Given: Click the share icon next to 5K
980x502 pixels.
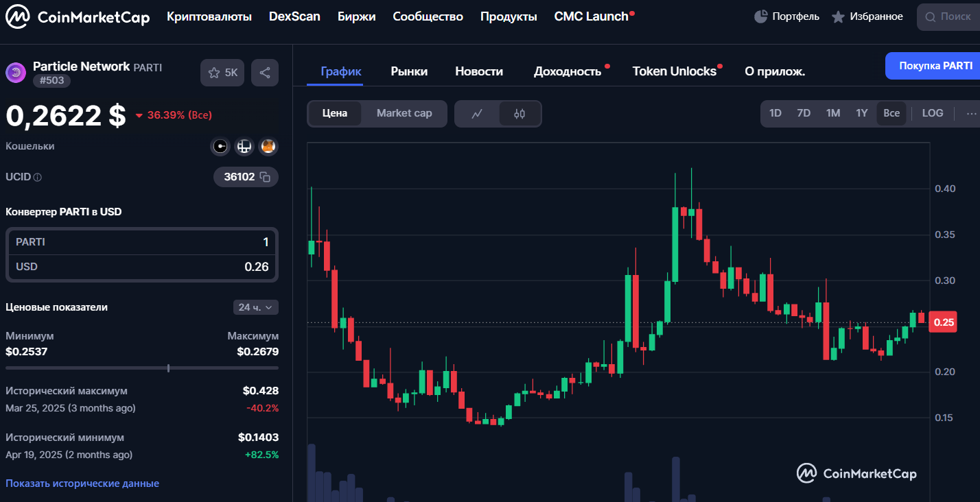Looking at the screenshot, I should (265, 73).
